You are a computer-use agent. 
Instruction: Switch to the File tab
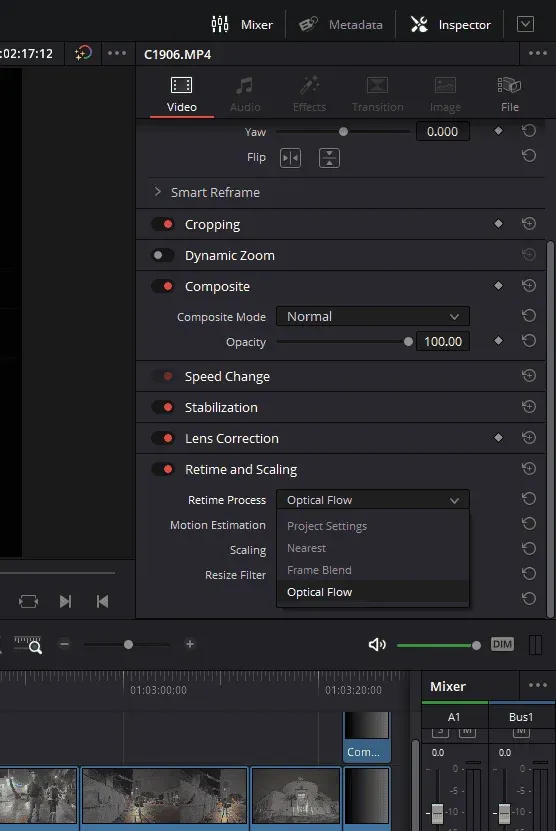[x=509, y=95]
